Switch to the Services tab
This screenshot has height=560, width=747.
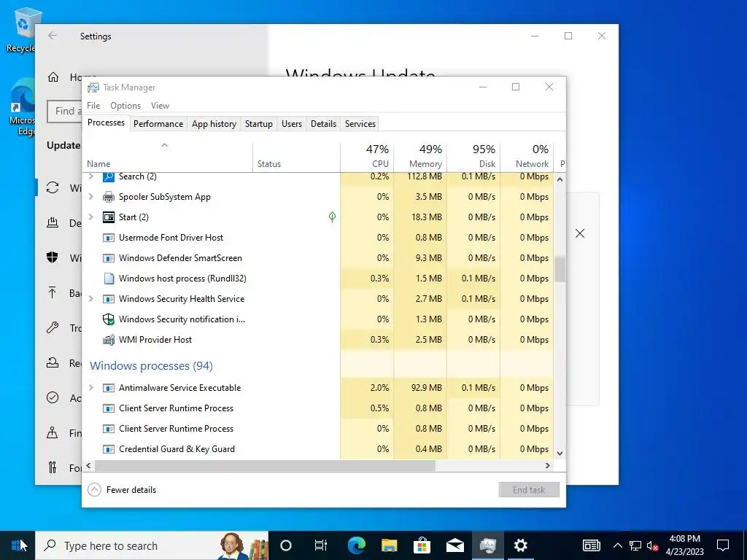tap(360, 124)
